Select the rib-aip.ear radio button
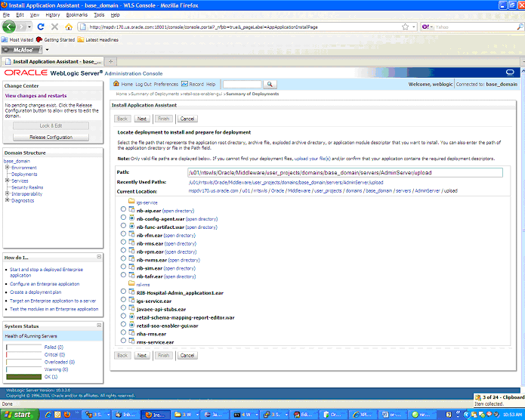 (x=123, y=209)
